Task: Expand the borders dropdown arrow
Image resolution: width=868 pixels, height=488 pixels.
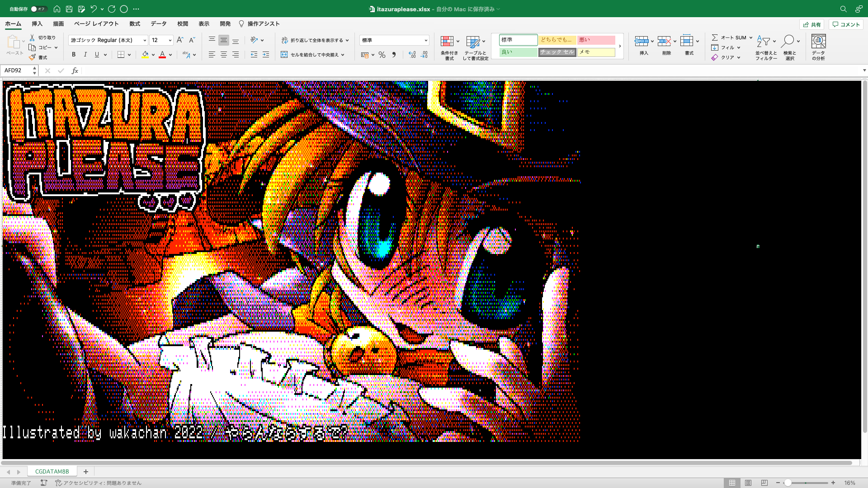Action: pos(129,55)
